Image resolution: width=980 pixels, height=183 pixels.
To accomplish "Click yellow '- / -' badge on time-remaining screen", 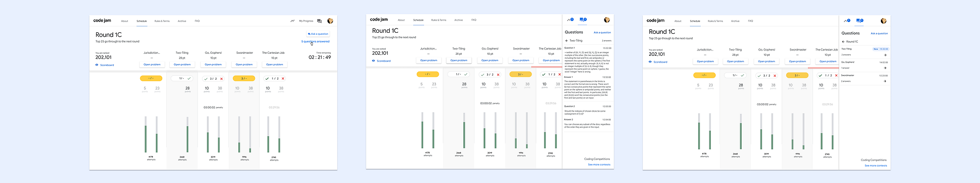I will pos(151,78).
